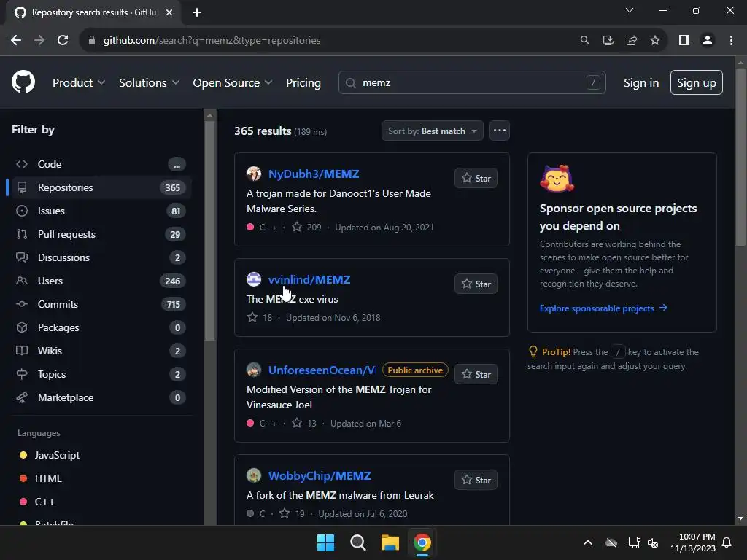Reload the page with refresh icon
Screen dimensions: 747x560
click(63, 41)
